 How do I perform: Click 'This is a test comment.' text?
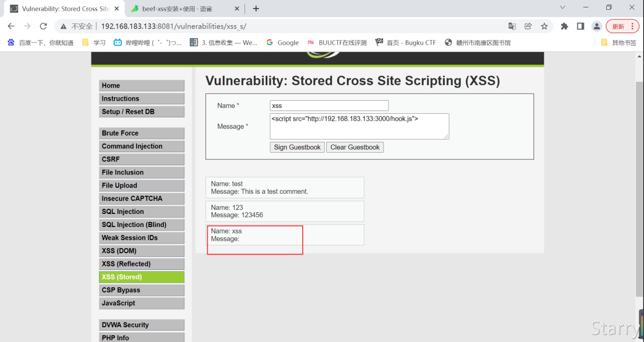coord(274,192)
